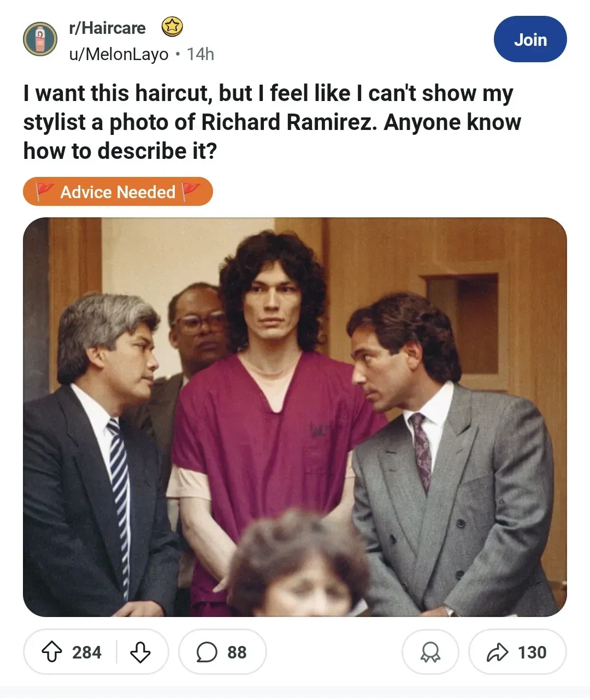590x700 pixels.
Task: Open the courtroom photo in full view
Action: coord(295,417)
